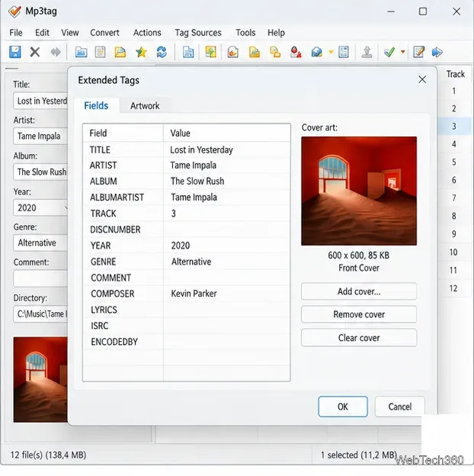Image resolution: width=474 pixels, height=476 pixels.
Task: Click the blue columns layout toolbar icon
Action: pyautogui.click(x=344, y=52)
